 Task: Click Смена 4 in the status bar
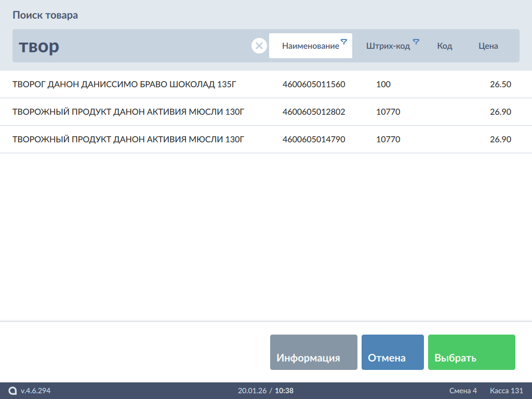(463, 391)
